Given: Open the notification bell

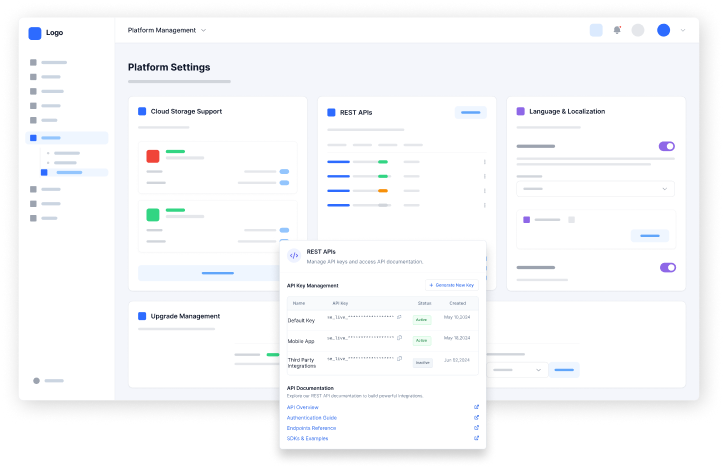Looking at the screenshot, I should click(x=617, y=30).
